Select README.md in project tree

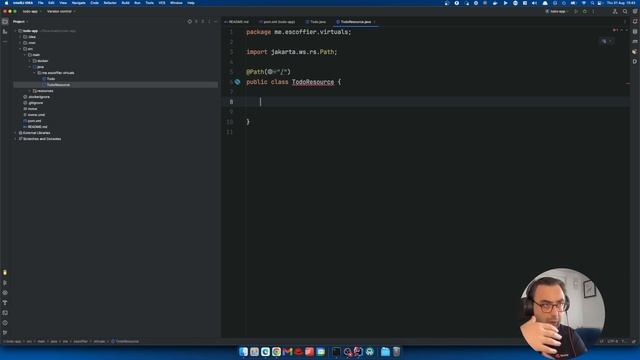[37, 127]
